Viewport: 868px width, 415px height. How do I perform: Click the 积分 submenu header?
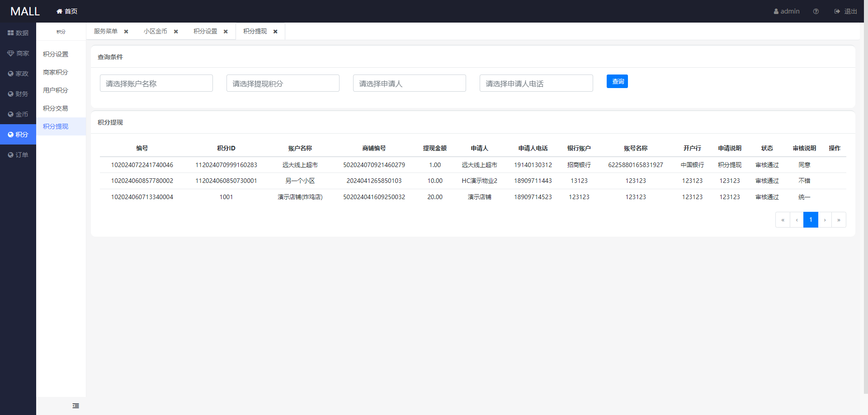click(x=61, y=32)
